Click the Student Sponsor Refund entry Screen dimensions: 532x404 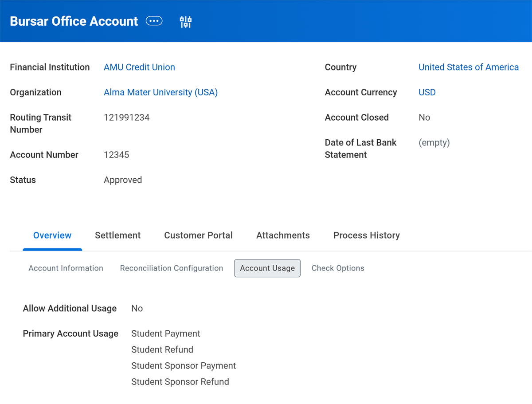click(180, 382)
